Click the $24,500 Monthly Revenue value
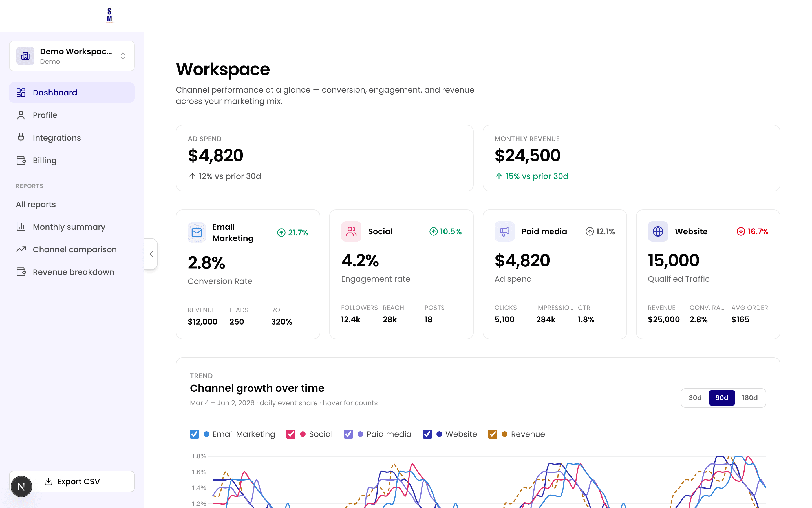 tap(528, 156)
